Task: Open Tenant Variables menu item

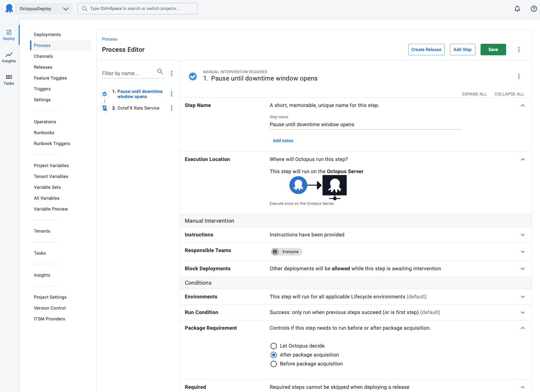Action: tap(51, 176)
